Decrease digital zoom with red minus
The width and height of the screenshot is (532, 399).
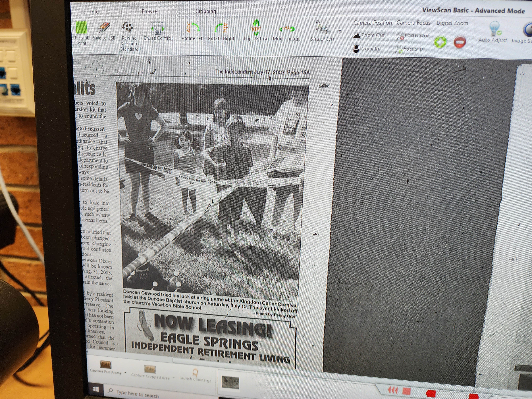460,42
